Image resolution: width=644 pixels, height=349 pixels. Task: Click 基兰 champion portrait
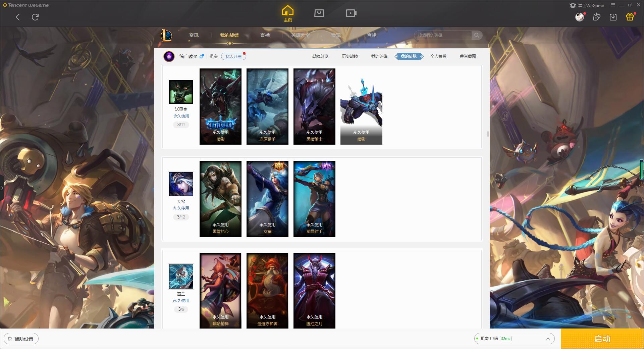tap(181, 277)
